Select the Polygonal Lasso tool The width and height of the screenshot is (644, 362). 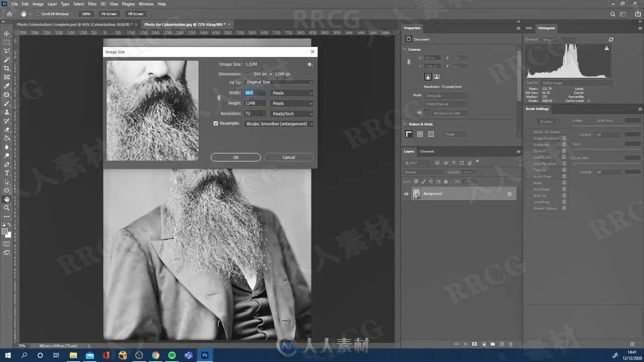point(7,51)
